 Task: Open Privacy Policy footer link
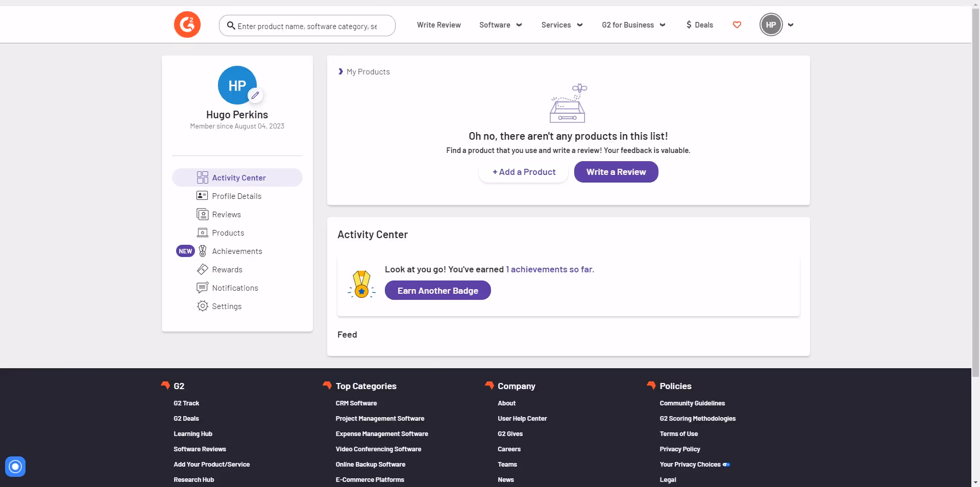680,449
